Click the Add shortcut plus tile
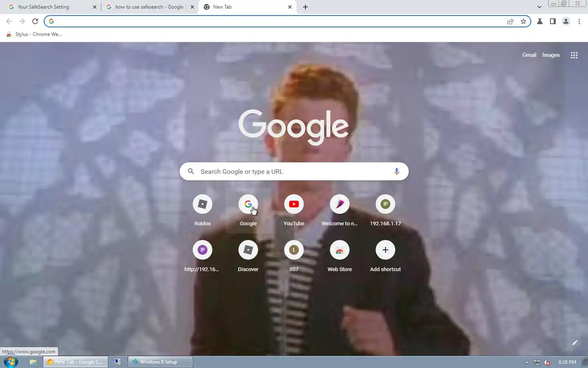The image size is (588, 368). [x=385, y=257]
